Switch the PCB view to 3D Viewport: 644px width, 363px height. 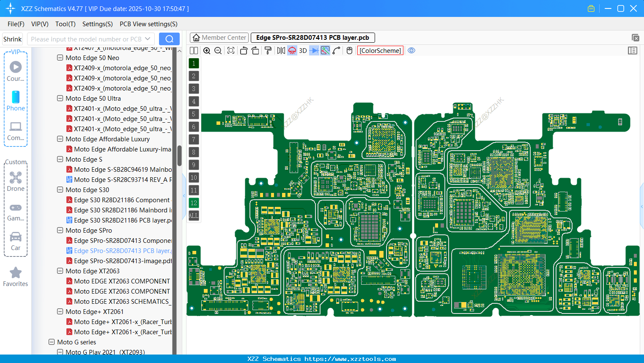(x=302, y=50)
